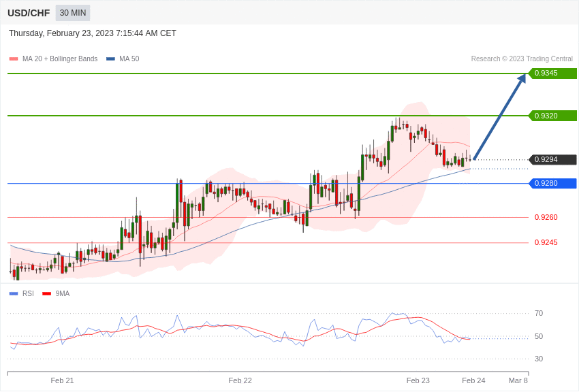
Task: Click the Feb 24 date axis label
Action: pos(474,380)
